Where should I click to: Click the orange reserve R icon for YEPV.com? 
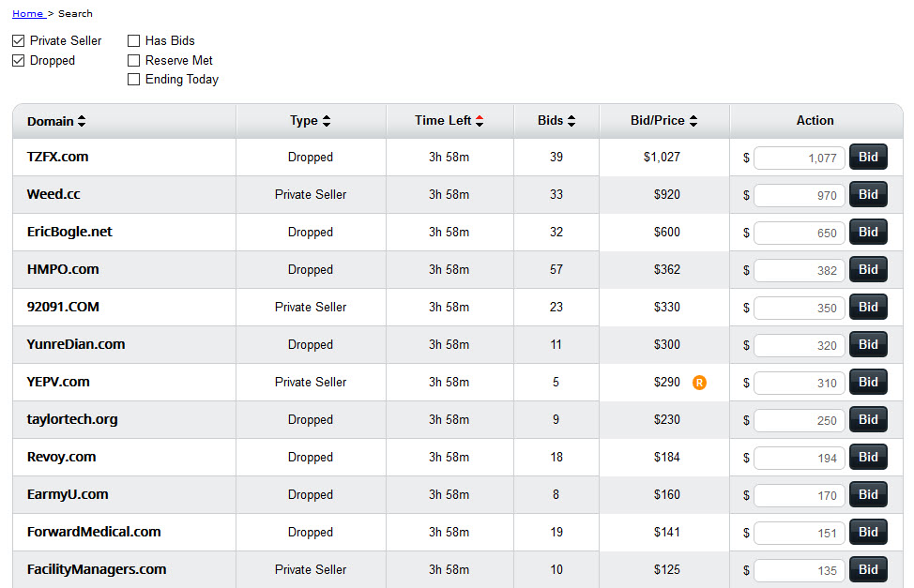(699, 383)
